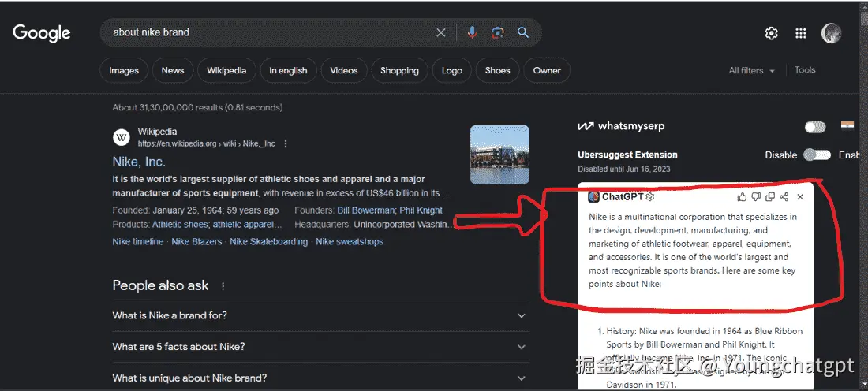
Task: Click the whatsmyserp logo
Action: point(620,126)
